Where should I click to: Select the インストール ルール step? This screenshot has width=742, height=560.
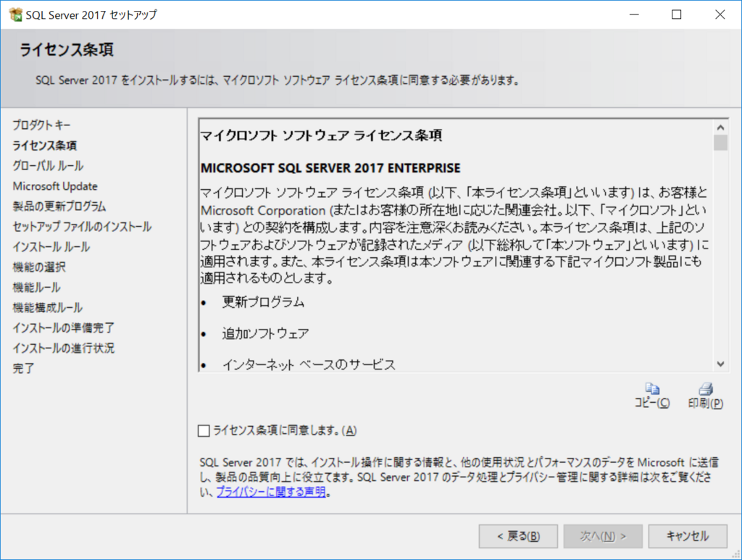51,247
